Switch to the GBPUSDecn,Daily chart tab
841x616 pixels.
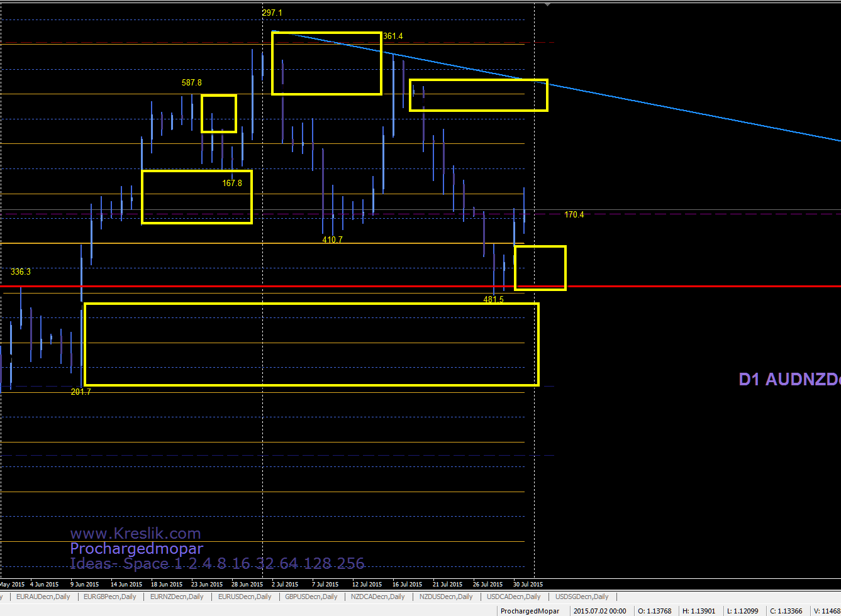(x=311, y=597)
